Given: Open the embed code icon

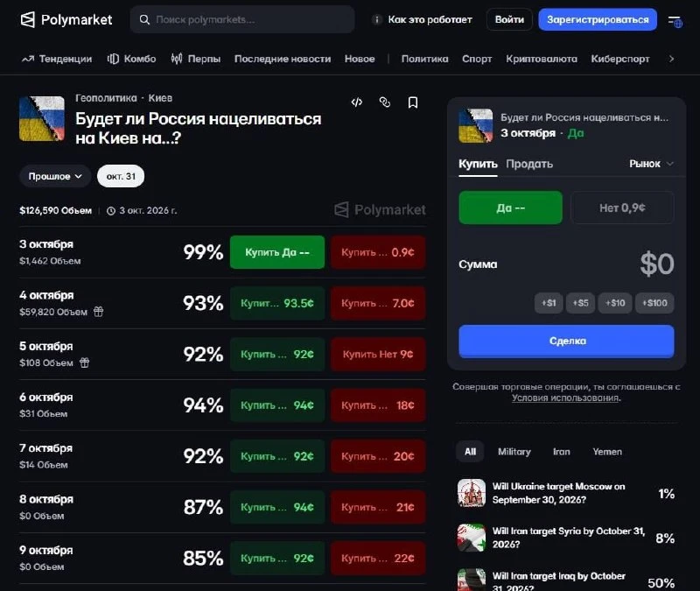Looking at the screenshot, I should [x=357, y=102].
